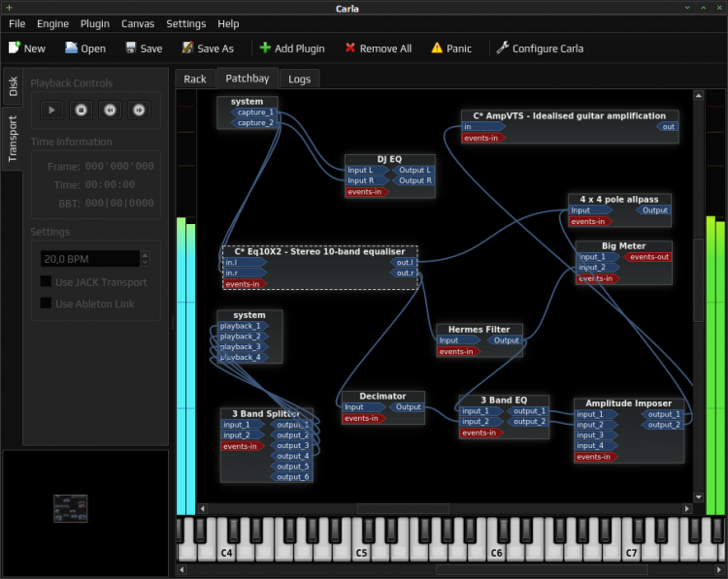Fast-forward transport with the forwards button
The image size is (728, 579).
coord(139,110)
